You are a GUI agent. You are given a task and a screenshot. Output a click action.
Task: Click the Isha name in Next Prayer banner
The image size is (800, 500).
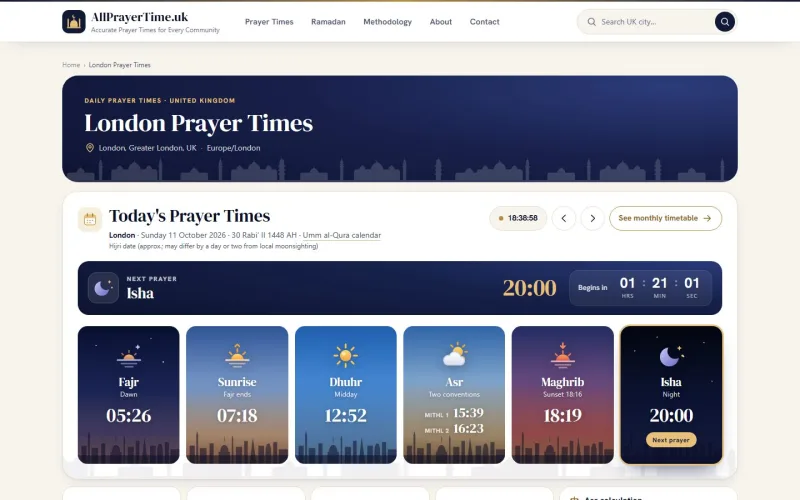(x=140, y=293)
